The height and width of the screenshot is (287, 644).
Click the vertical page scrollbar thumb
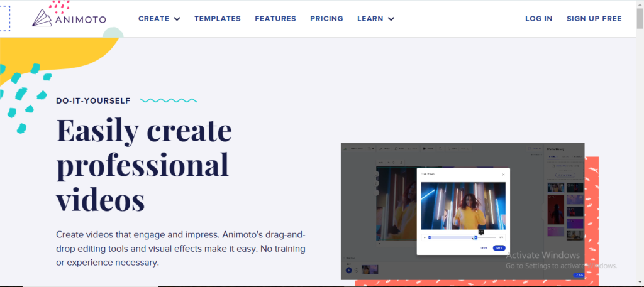coord(640,18)
